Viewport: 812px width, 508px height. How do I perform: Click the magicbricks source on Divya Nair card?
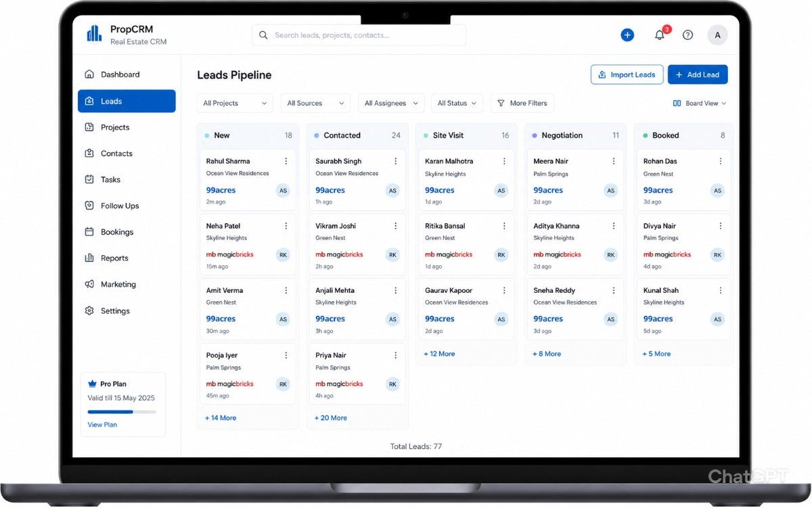(x=667, y=254)
